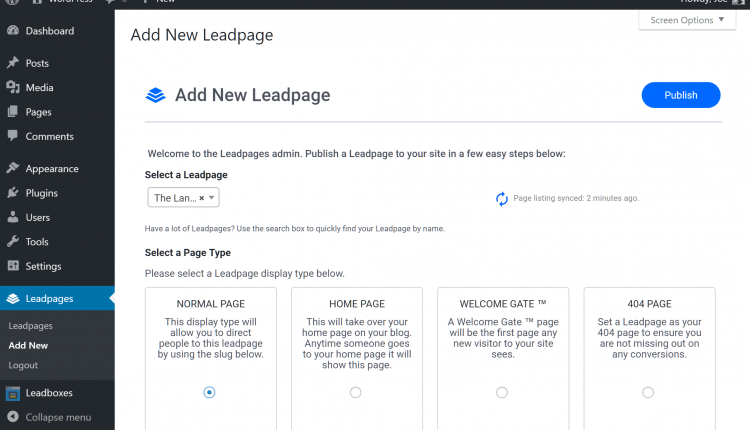The image size is (750, 430).
Task: Click the Posts pushpin icon
Action: (13, 63)
